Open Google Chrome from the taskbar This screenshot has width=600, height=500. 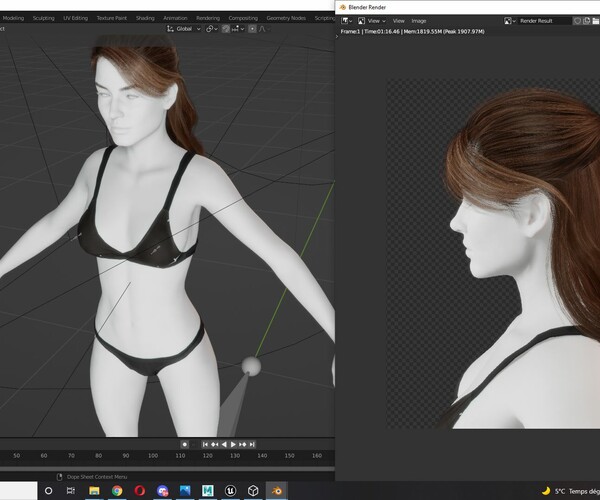(x=117, y=490)
